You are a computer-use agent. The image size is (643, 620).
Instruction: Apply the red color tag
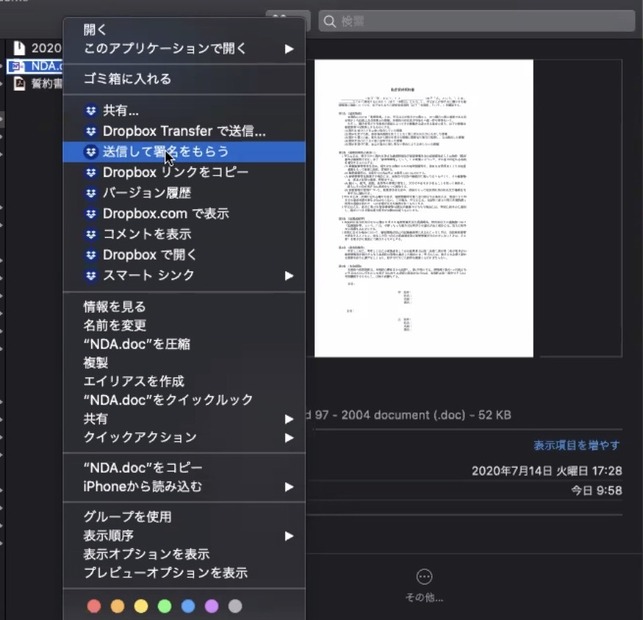click(94, 606)
